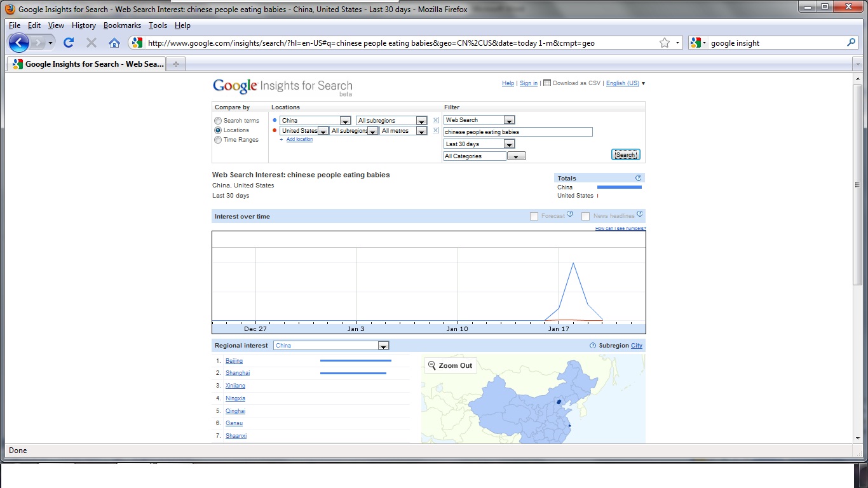The height and width of the screenshot is (488, 868).
Task: Open the Web Search filter dropdown
Action: point(479,120)
